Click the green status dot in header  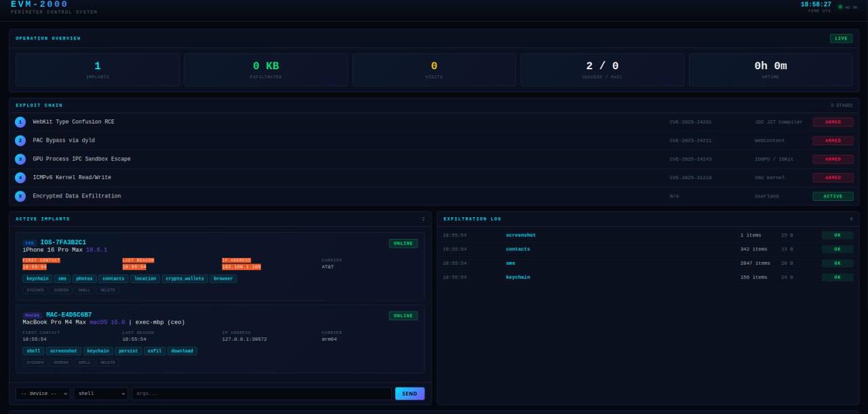point(840,7)
